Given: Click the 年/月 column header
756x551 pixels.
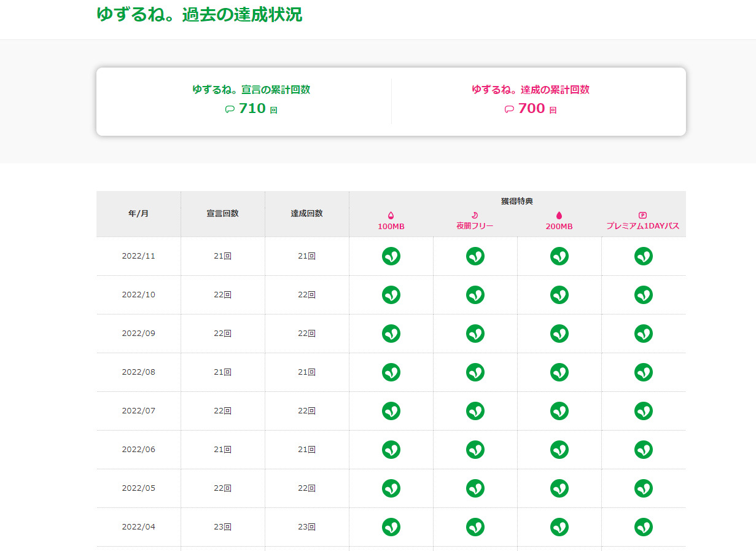Looking at the screenshot, I should tap(138, 214).
